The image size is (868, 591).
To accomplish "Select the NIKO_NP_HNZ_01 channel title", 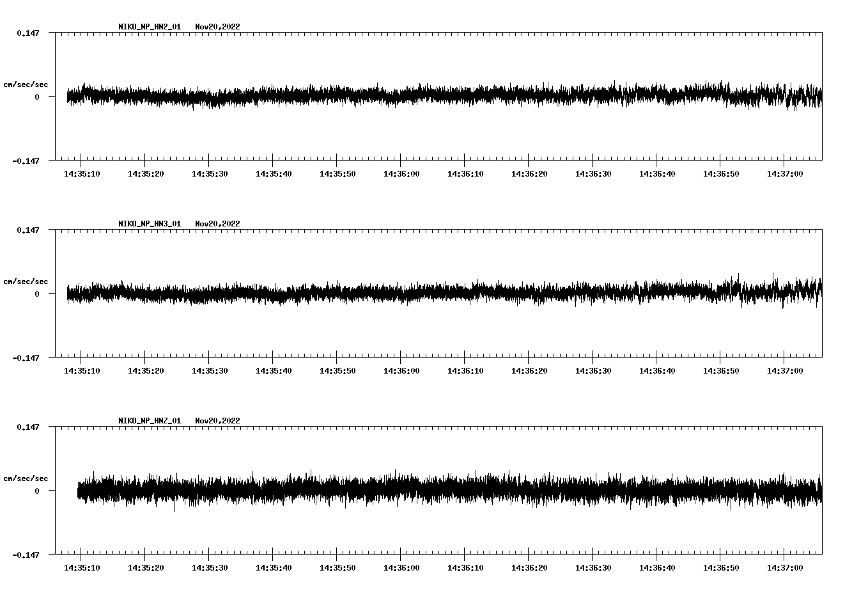I will [150, 421].
